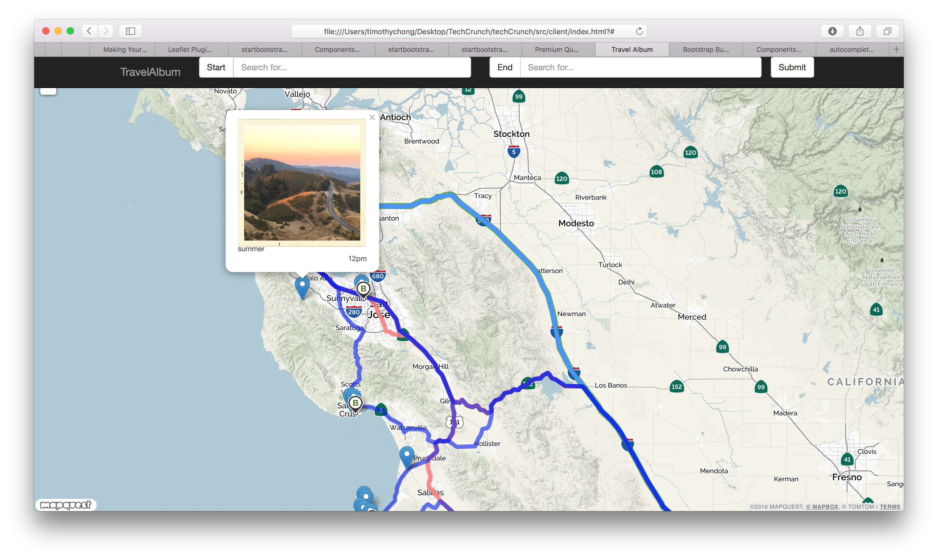Add a new tab with plus icon
This screenshot has width=938, height=560.
tap(896, 50)
